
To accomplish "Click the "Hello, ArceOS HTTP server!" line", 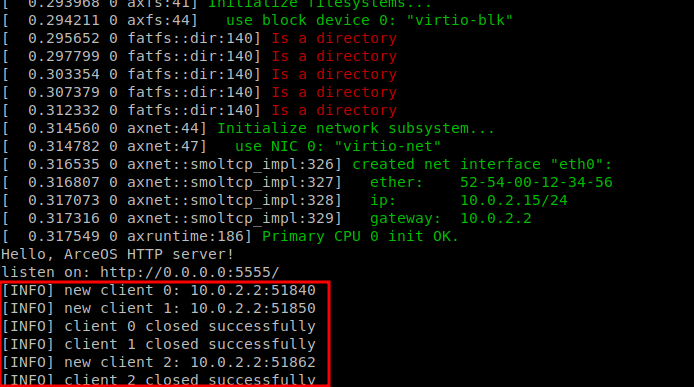I will [x=117, y=254].
